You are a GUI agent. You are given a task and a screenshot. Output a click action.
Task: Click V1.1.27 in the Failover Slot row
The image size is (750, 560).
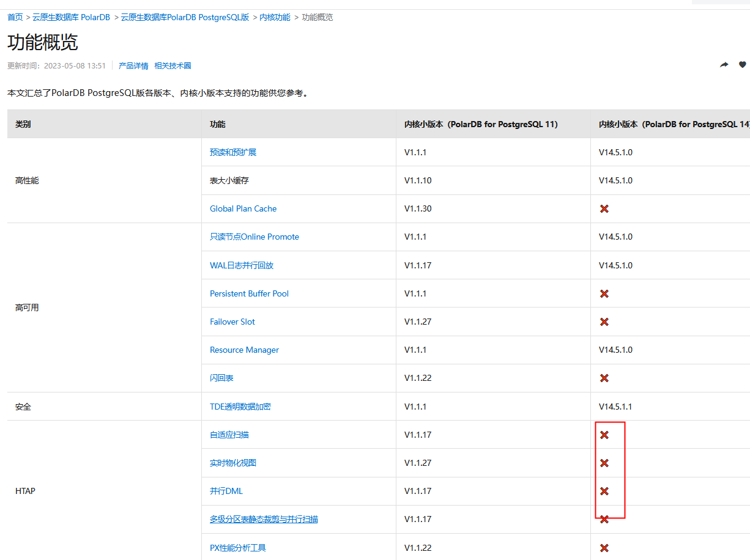pyautogui.click(x=418, y=322)
